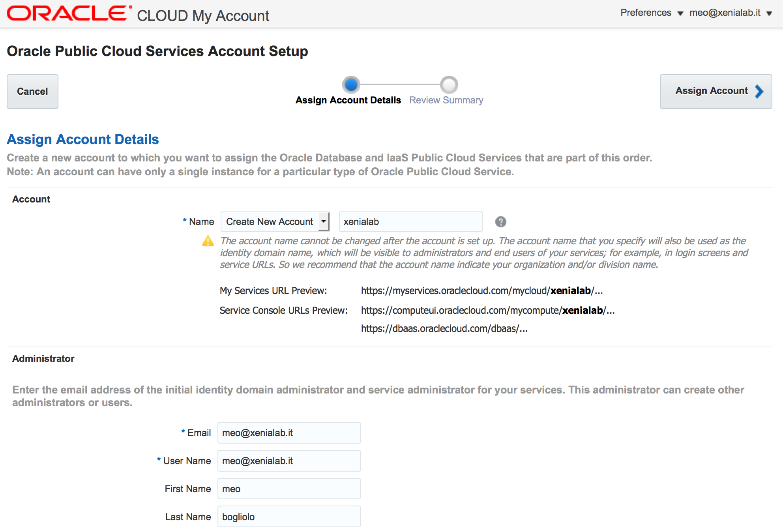Click the First Name field with meo
Image resolution: width=783 pixels, height=532 pixels.
point(289,489)
